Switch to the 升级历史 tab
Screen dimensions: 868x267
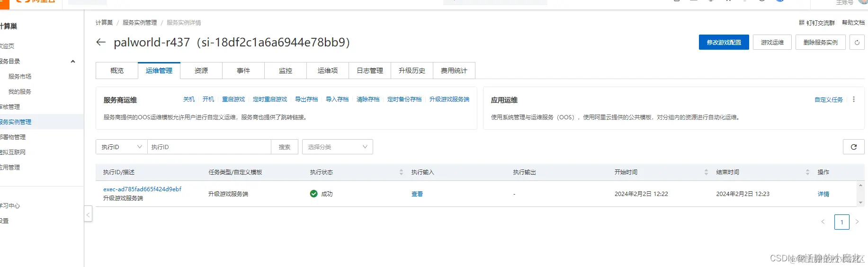(x=412, y=71)
